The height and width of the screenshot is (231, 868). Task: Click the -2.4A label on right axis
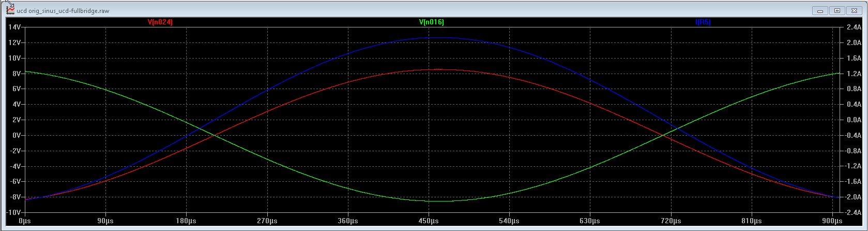coord(853,212)
